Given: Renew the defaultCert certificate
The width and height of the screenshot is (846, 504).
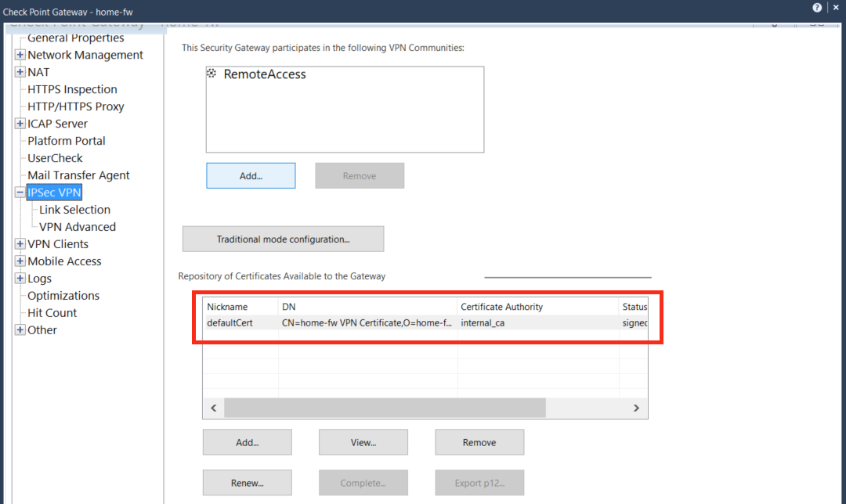Looking at the screenshot, I should point(247,482).
